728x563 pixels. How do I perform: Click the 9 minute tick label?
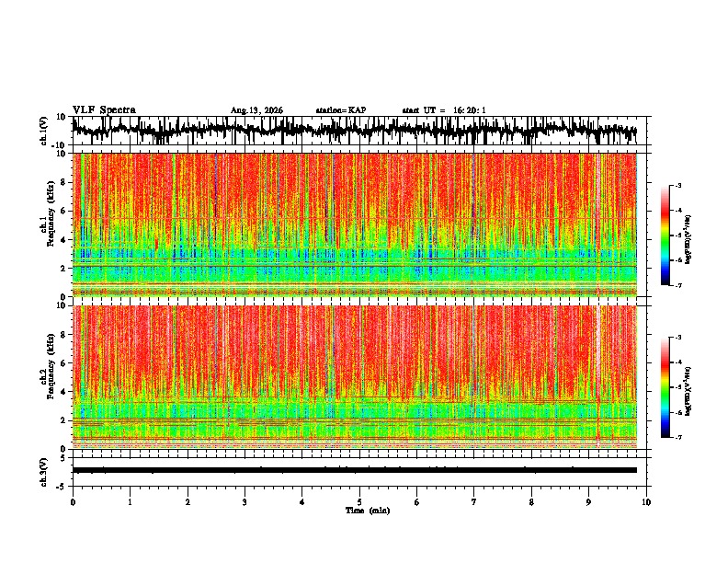coord(588,502)
